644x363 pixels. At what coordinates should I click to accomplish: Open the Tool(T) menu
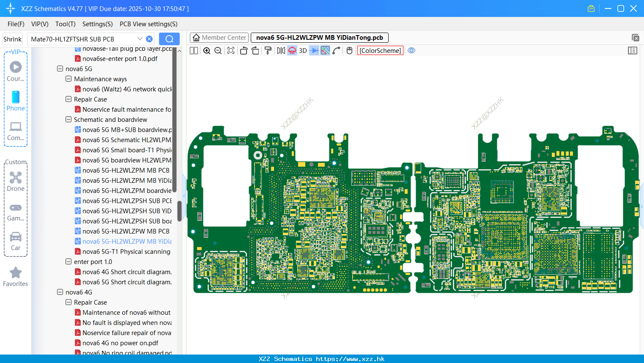tap(66, 24)
